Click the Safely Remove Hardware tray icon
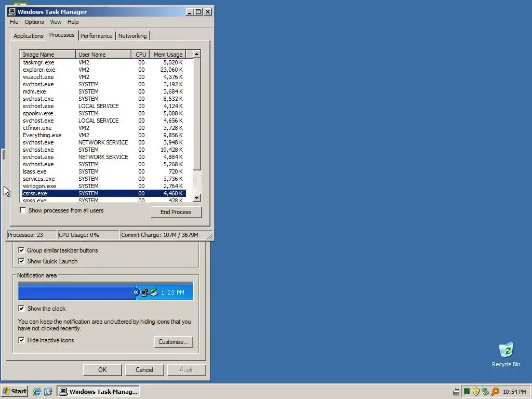This screenshot has height=399, width=532. point(485,392)
